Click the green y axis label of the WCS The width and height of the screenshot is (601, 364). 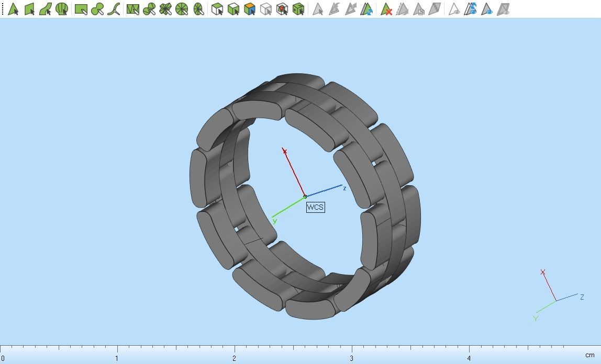(274, 221)
